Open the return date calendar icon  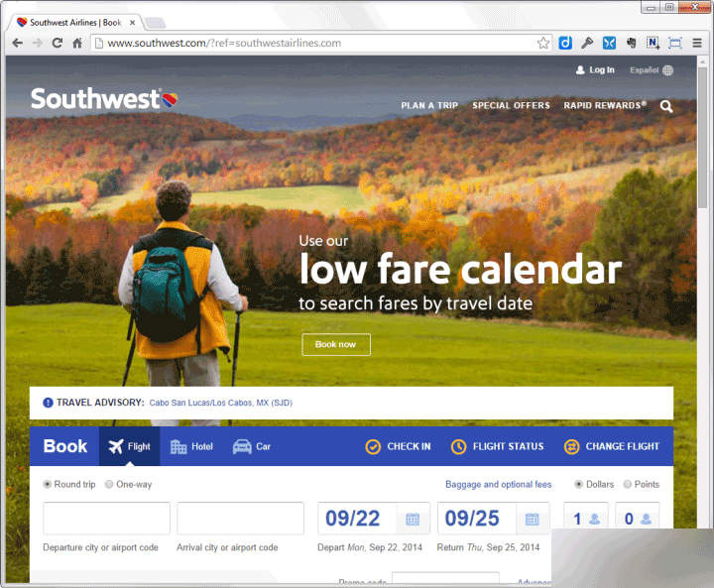[532, 519]
